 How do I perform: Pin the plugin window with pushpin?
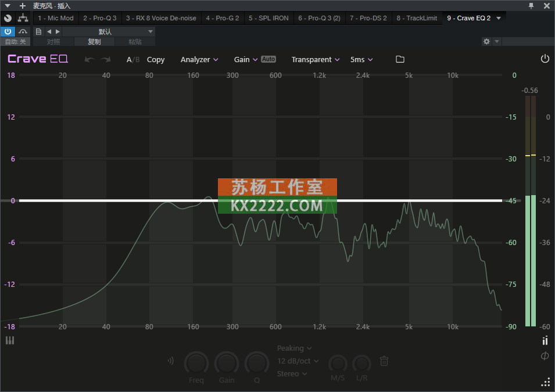pyautogui.click(x=531, y=6)
